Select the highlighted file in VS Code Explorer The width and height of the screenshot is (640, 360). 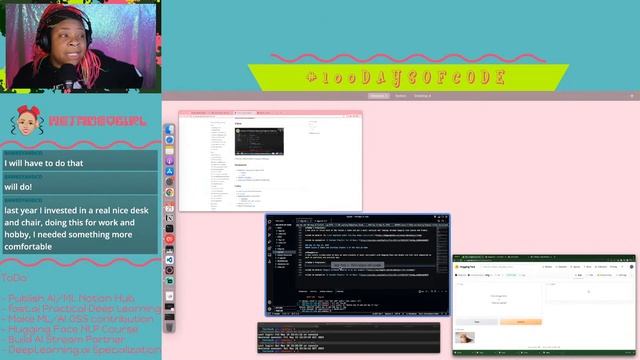coord(284,253)
